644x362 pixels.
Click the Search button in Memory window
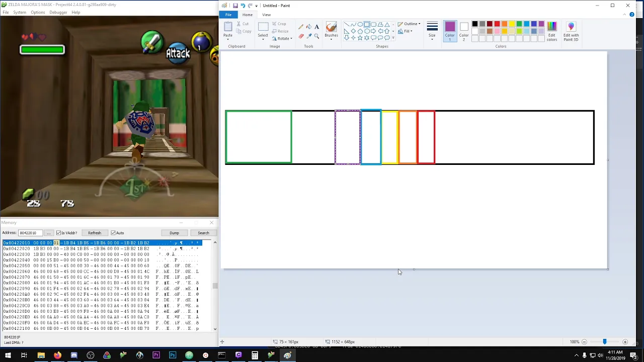[203, 233]
